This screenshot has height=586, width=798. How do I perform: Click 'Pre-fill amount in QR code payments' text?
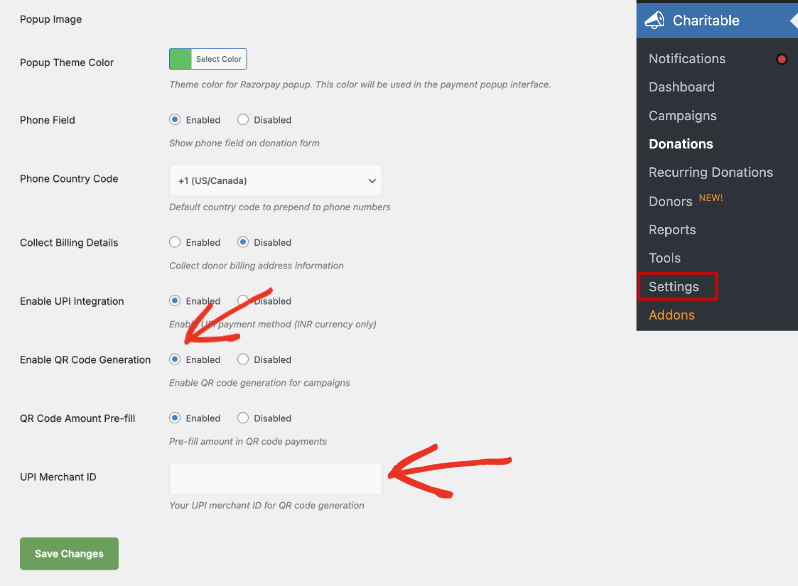[248, 441]
